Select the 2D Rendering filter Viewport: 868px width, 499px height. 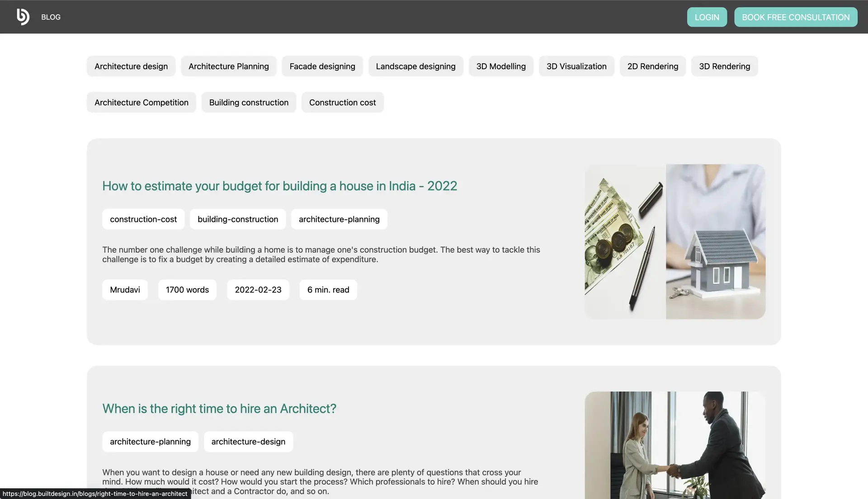tap(653, 66)
